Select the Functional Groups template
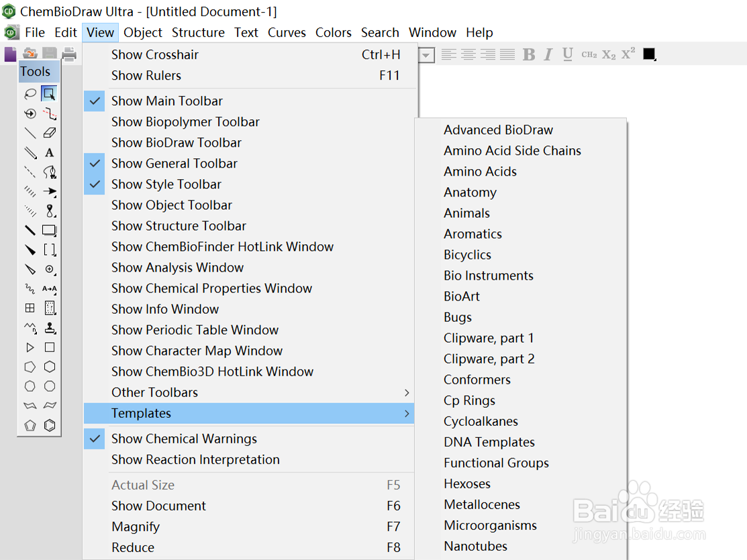Viewport: 747px width, 560px height. coord(521,463)
